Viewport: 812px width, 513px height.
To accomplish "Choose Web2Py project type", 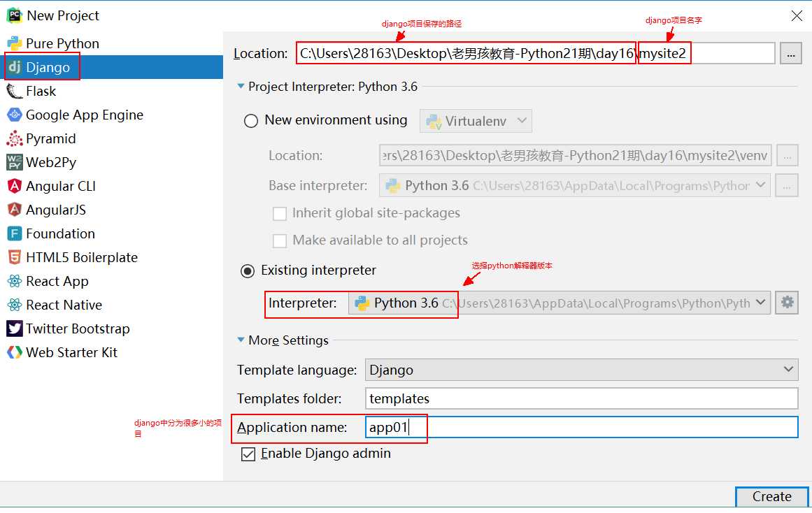I will pos(111,163).
